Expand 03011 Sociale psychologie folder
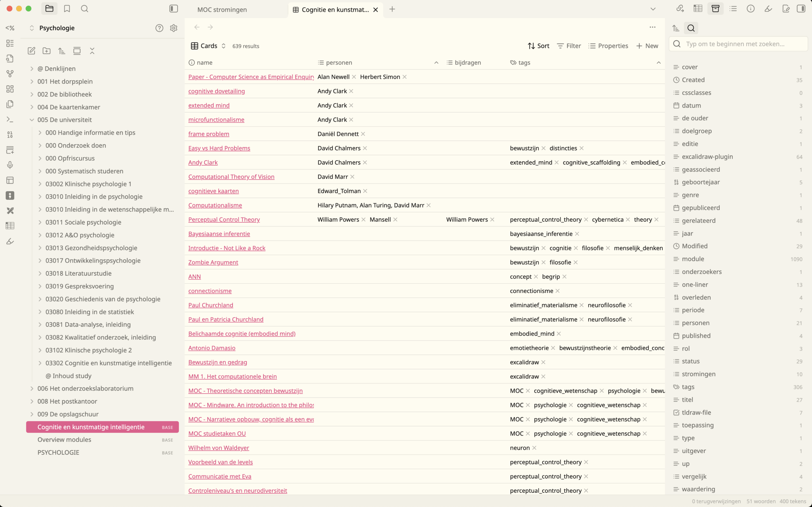This screenshot has height=507, width=812. click(107, 222)
